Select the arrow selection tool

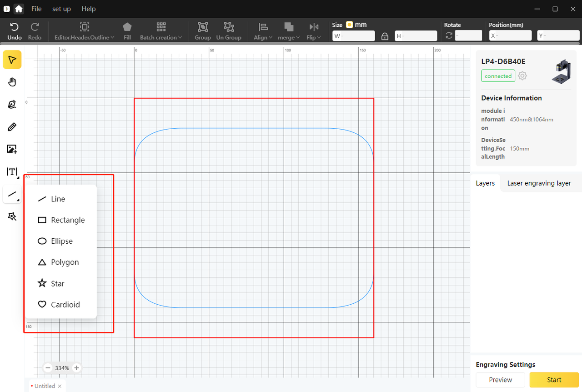[x=12, y=60]
